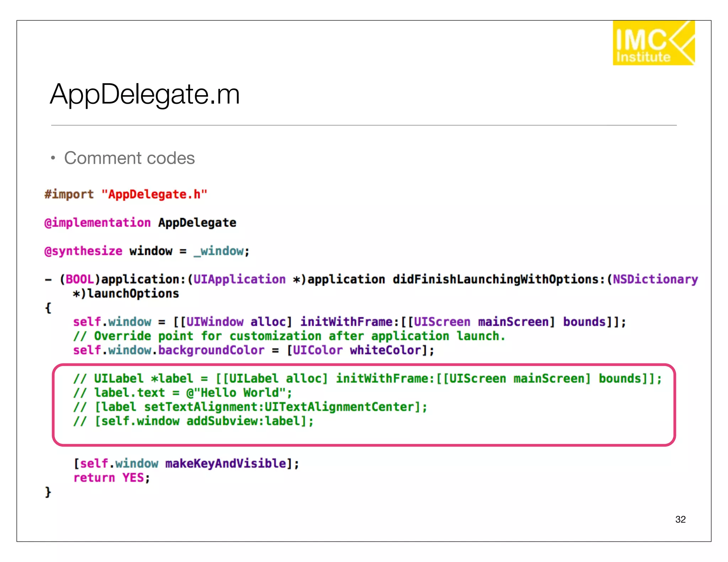Click the IMC Institute logo
728x562 pixels.
coord(653,43)
